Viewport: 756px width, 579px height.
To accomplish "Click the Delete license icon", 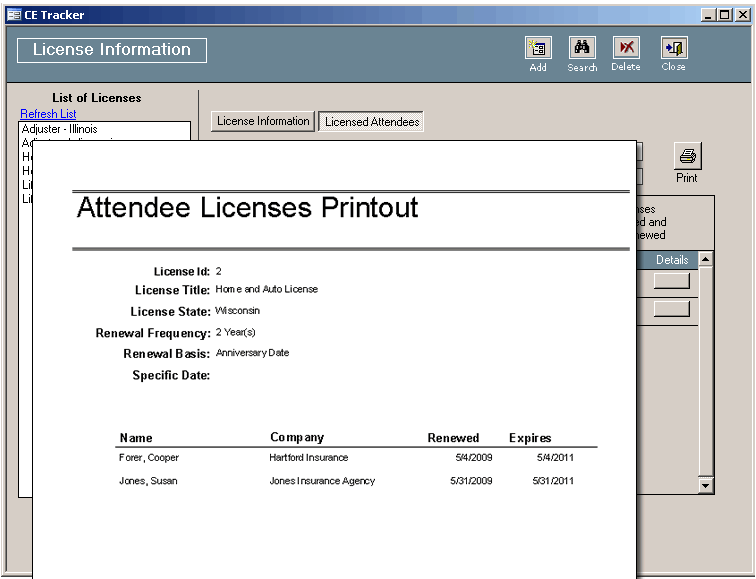I will (x=626, y=48).
